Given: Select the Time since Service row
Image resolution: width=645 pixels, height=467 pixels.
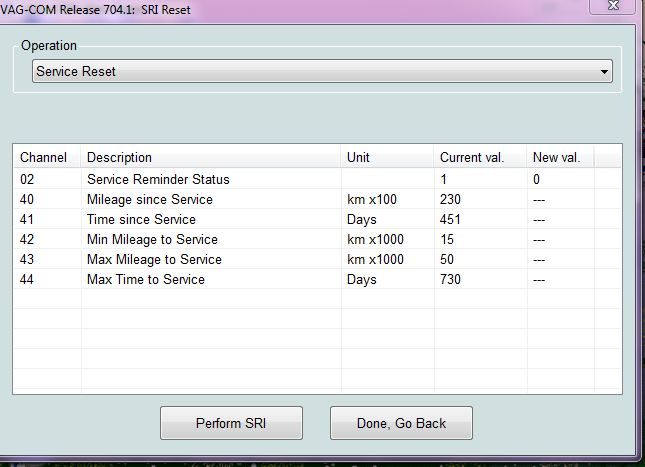Looking at the screenshot, I should tap(141, 220).
